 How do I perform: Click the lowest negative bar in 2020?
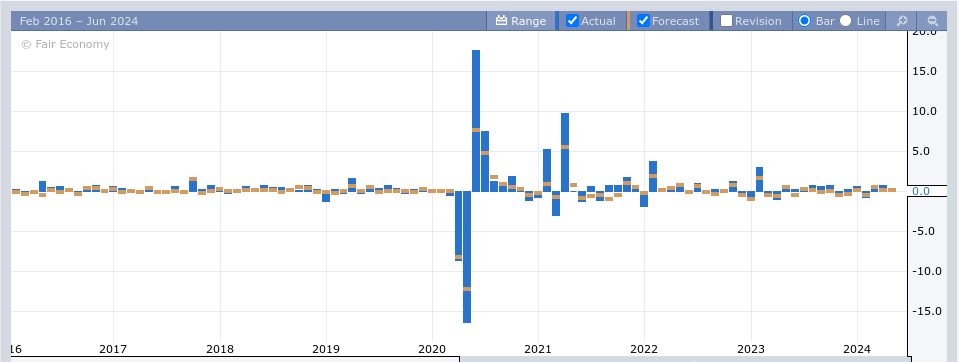tap(467, 257)
